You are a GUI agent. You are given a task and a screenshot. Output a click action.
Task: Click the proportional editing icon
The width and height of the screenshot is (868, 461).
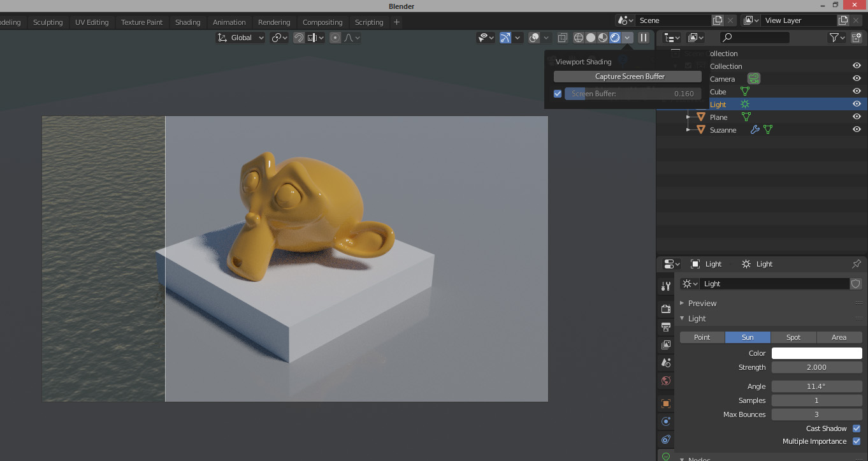click(x=336, y=38)
